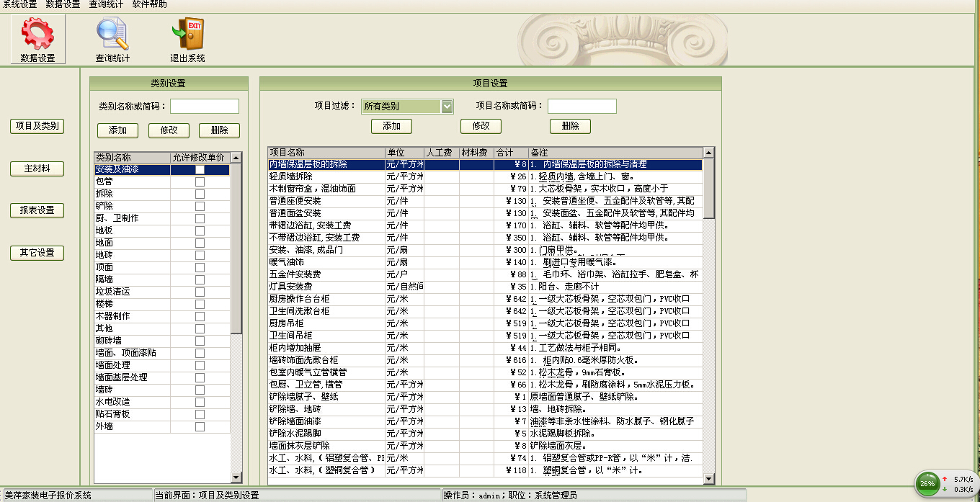Select category row 贴石膏板
The height and width of the screenshot is (502, 980).
pyautogui.click(x=162, y=415)
